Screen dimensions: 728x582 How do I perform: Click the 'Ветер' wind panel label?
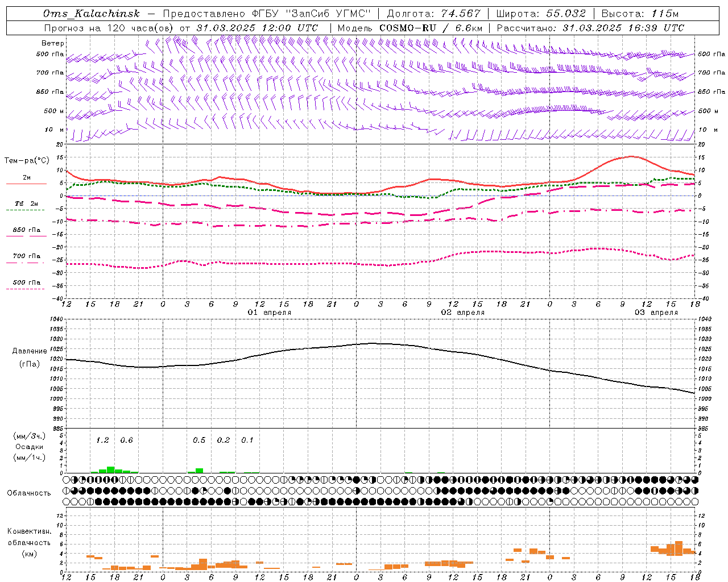(53, 43)
